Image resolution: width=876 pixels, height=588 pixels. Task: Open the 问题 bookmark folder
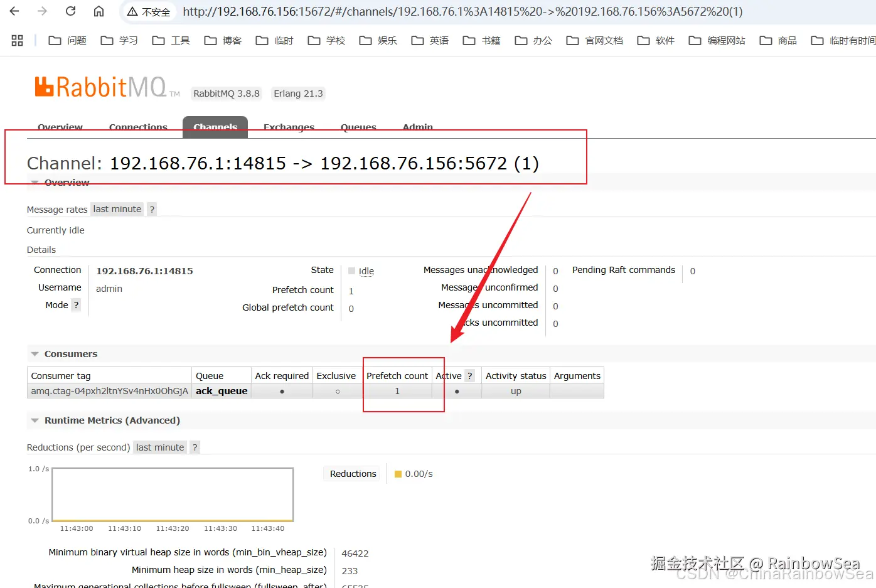tap(68, 40)
